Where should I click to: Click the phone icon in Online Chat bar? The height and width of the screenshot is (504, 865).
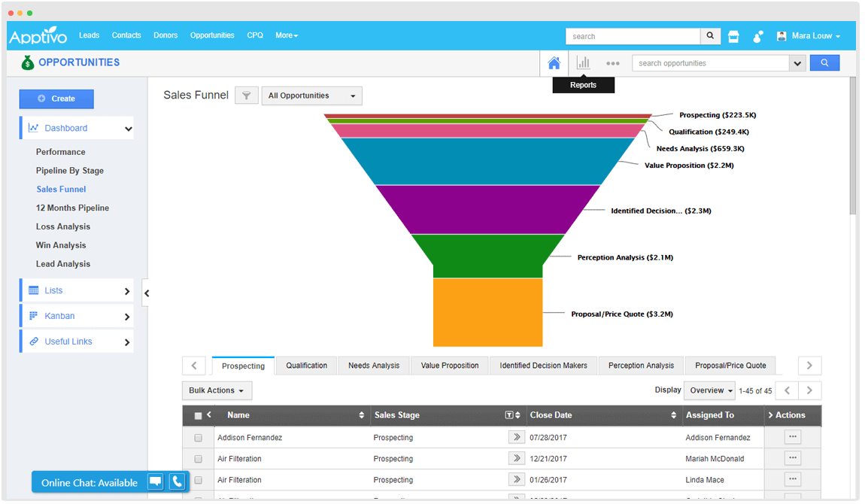point(177,482)
